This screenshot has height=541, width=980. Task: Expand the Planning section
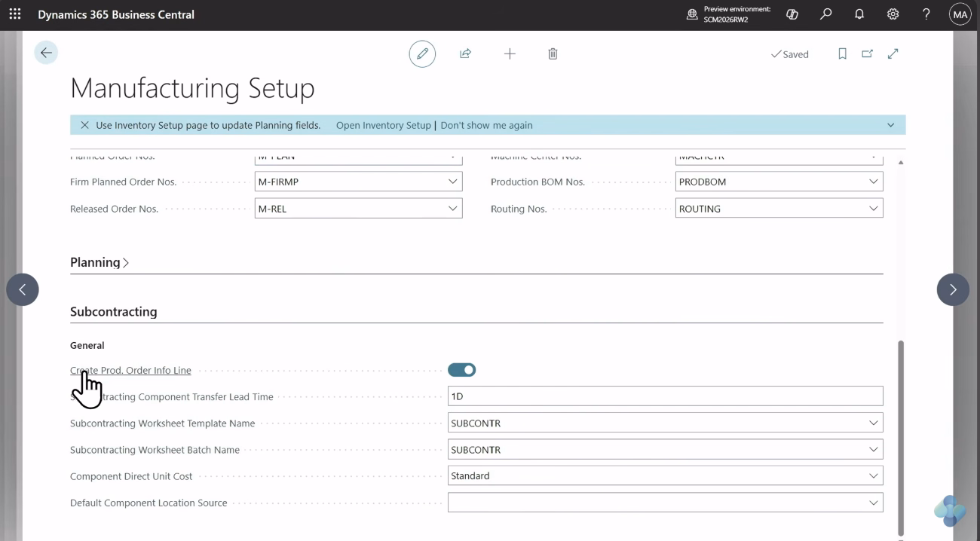(100, 262)
